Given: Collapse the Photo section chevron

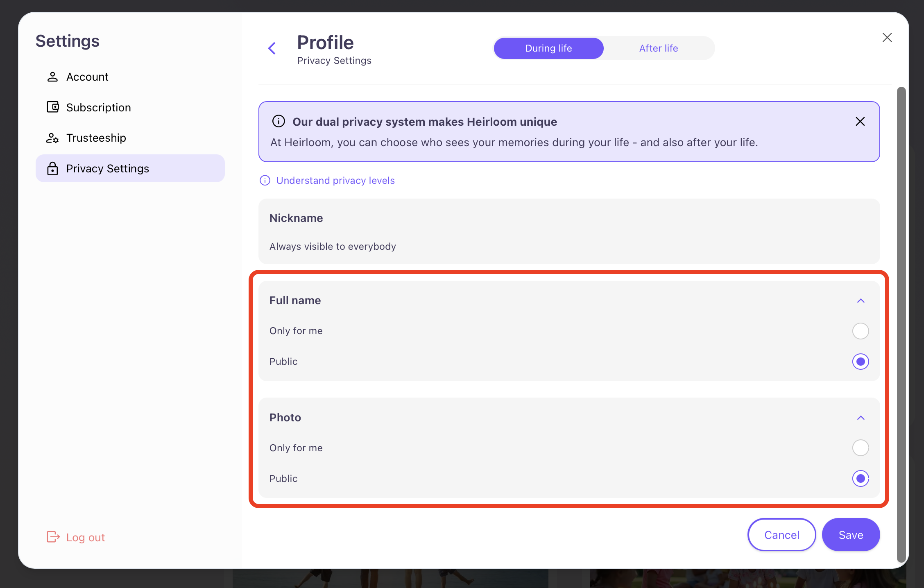Looking at the screenshot, I should tap(861, 418).
